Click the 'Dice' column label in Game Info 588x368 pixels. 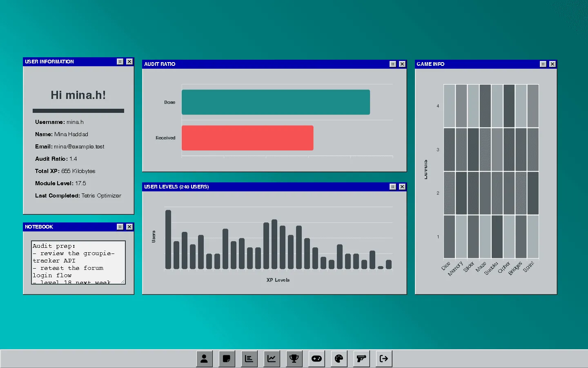(445, 266)
